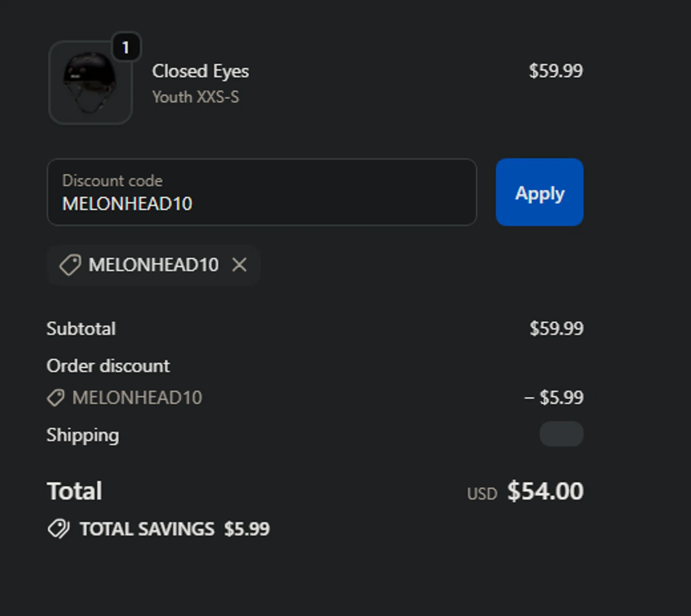The height and width of the screenshot is (616, 691).
Task: Click the Youth XXS-S variant text
Action: [196, 97]
